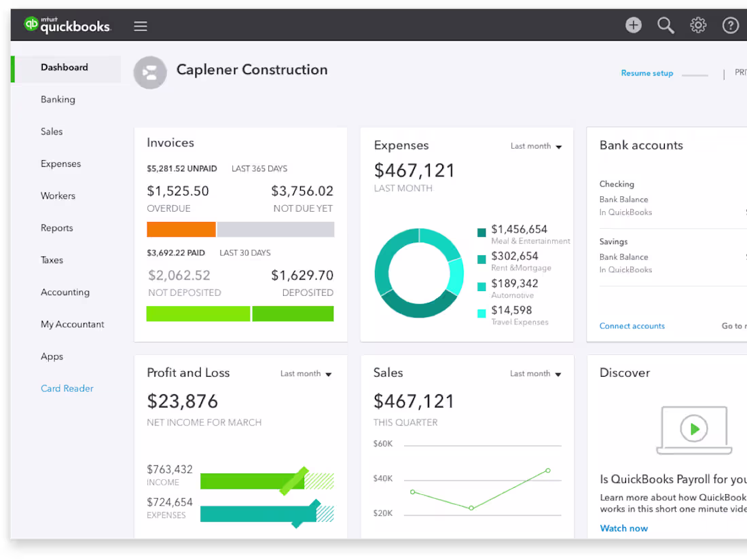Open the hamburger navigation menu

[x=141, y=26]
